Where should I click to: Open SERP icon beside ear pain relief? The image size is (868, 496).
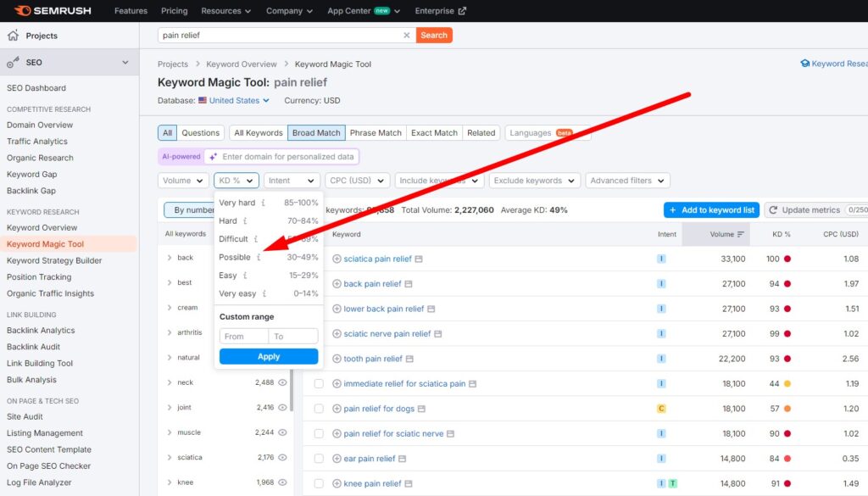click(402, 459)
